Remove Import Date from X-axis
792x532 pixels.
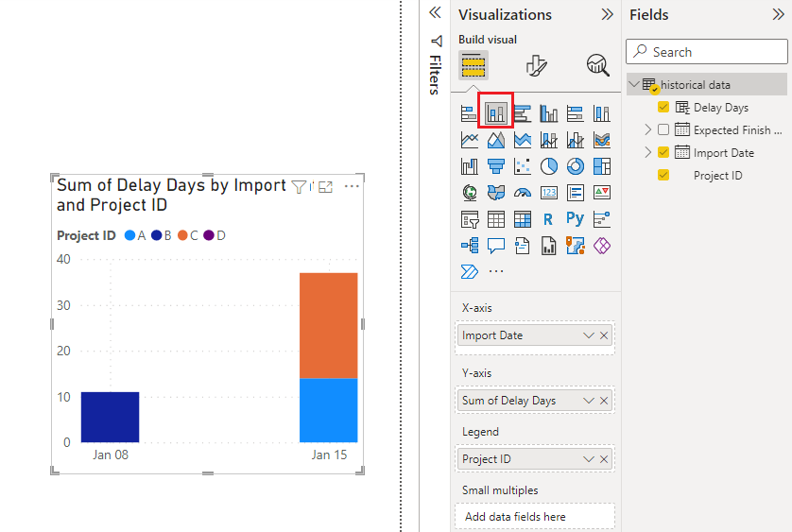[604, 335]
